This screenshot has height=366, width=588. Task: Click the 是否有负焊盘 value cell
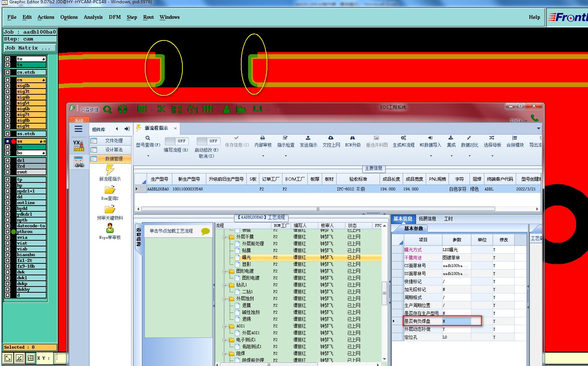[x=457, y=321]
